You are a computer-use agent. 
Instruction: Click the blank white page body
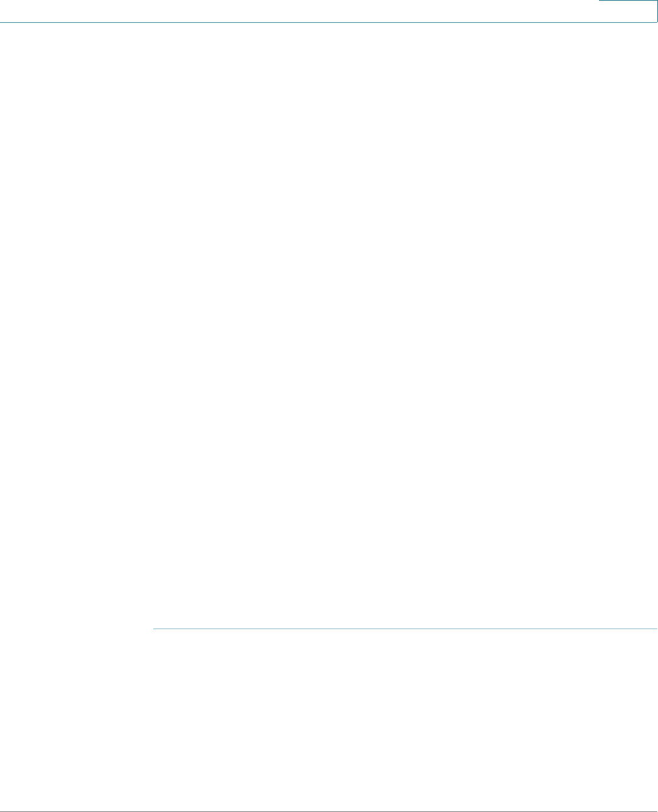click(x=329, y=323)
